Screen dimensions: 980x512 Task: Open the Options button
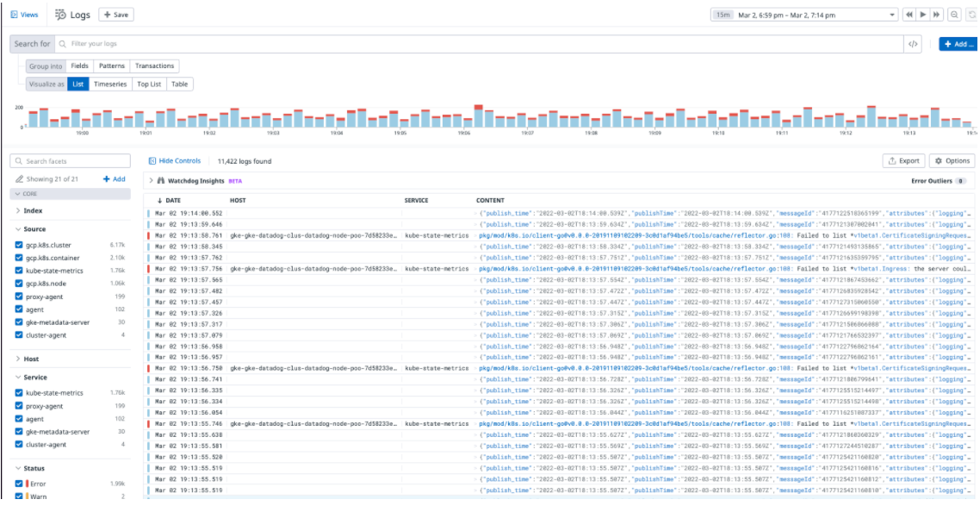(x=952, y=161)
